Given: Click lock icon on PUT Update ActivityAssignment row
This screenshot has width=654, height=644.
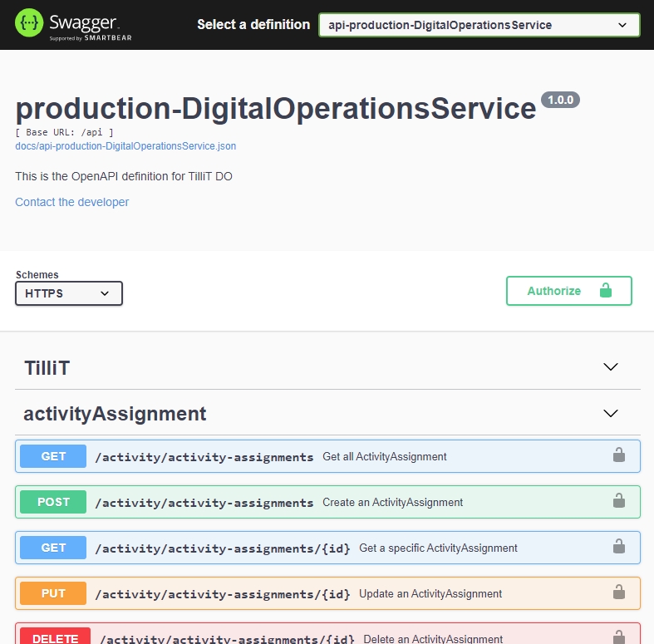Looking at the screenshot, I should click(618, 592).
